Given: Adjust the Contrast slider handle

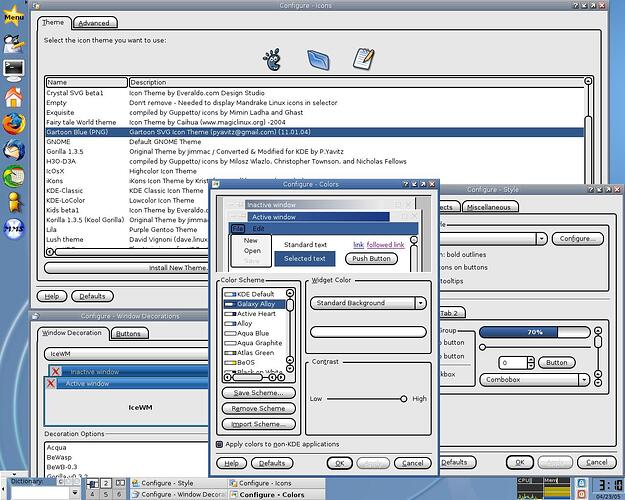Looking at the screenshot, I should point(403,399).
